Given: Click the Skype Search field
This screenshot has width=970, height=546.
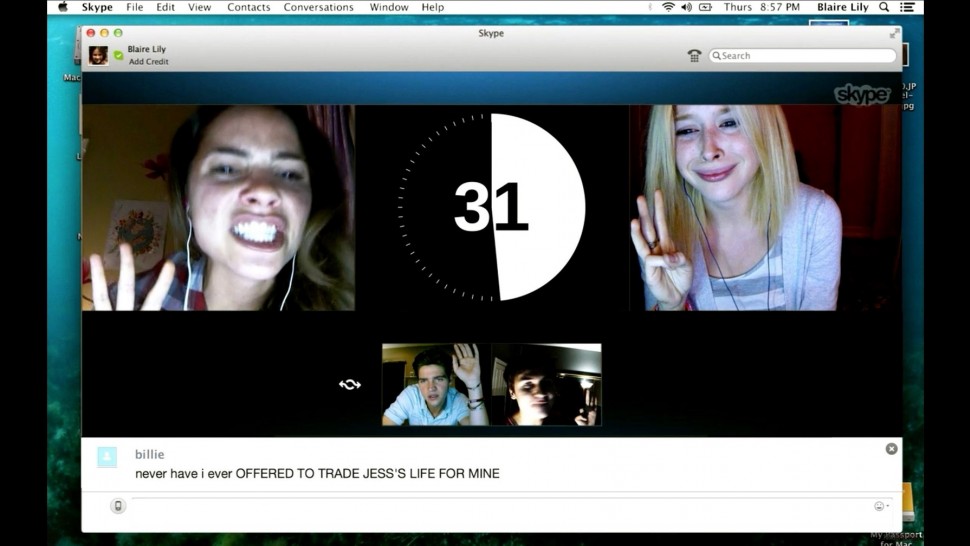Looking at the screenshot, I should pos(802,56).
